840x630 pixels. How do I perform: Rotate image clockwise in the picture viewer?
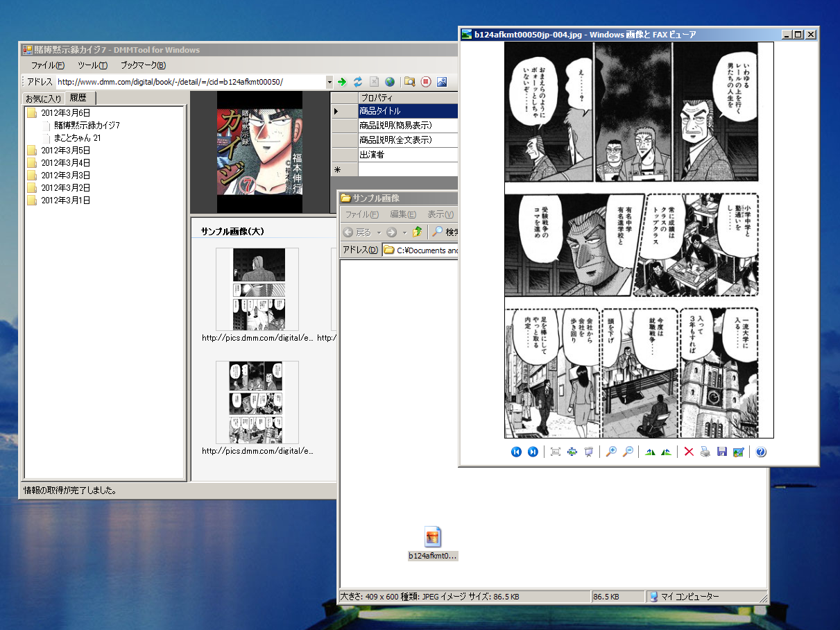(650, 452)
